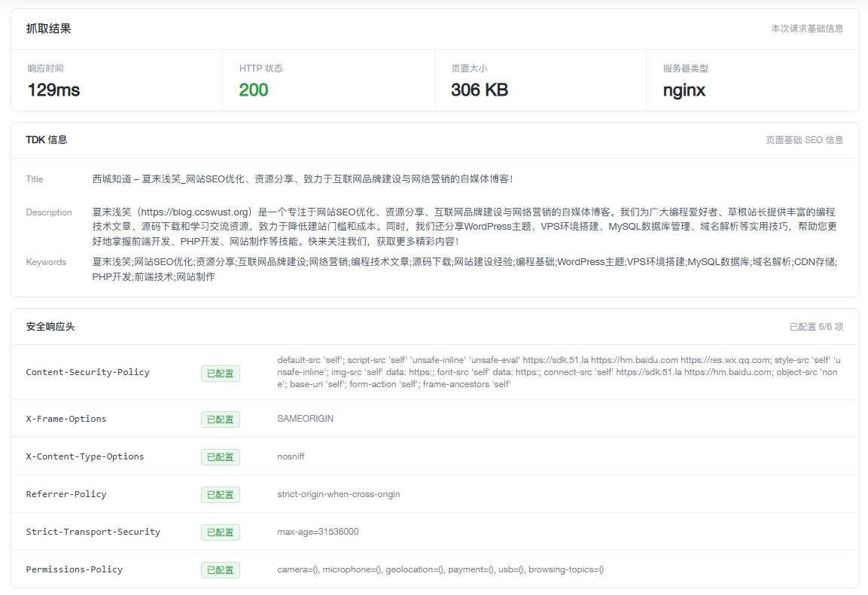The height and width of the screenshot is (595, 868).
Task: Click the 已配置 badge for Strict-Transport-Security
Action: click(221, 532)
